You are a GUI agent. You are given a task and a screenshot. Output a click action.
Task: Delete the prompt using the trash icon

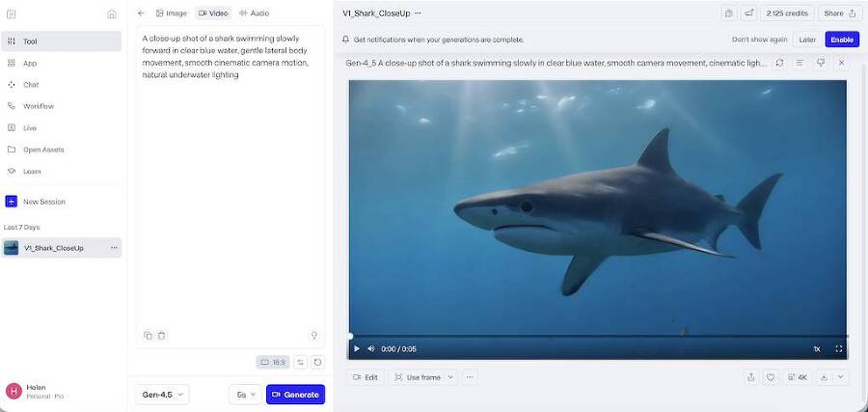pyautogui.click(x=162, y=335)
